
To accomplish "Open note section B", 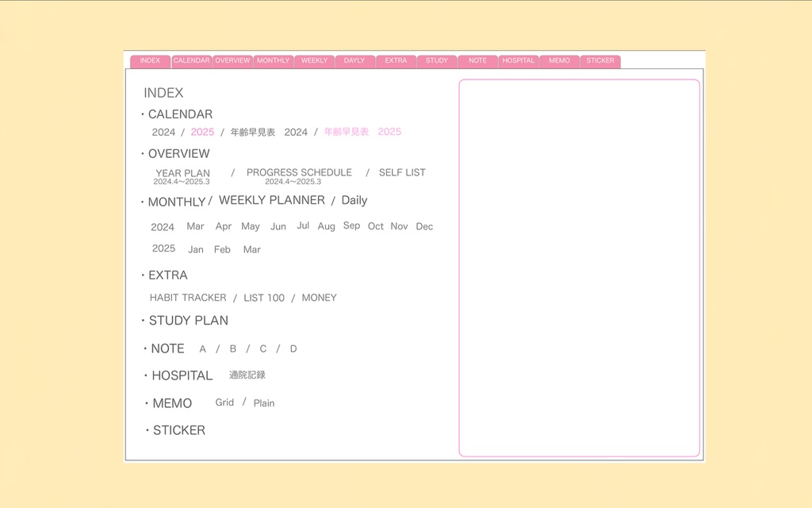I will [x=233, y=349].
